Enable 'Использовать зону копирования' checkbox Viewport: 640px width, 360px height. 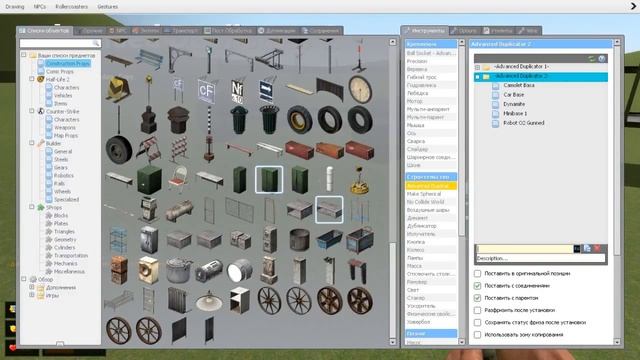click(477, 335)
